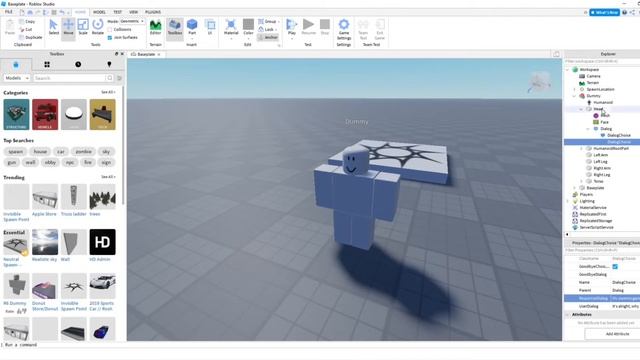
Task: Switch to Toolbox Inventory grid tab
Action: [47, 64]
